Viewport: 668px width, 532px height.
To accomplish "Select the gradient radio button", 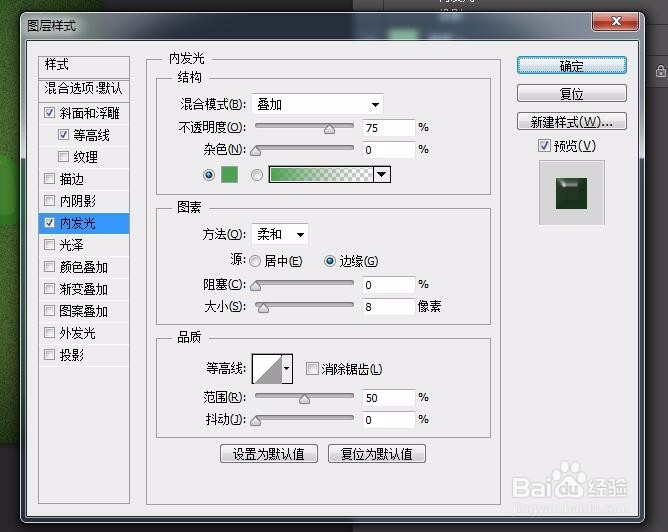I will pos(257,175).
